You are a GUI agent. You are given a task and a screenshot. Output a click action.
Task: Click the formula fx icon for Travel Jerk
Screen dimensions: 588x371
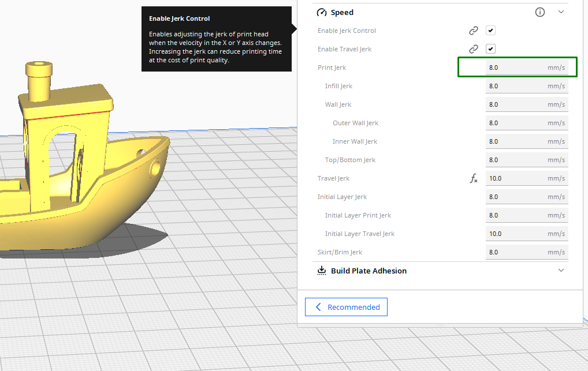point(474,179)
